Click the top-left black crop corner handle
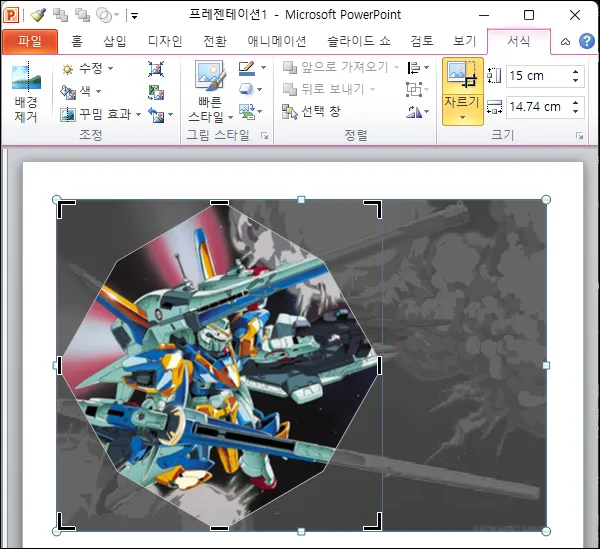Image resolution: width=600 pixels, height=549 pixels. coord(66,209)
